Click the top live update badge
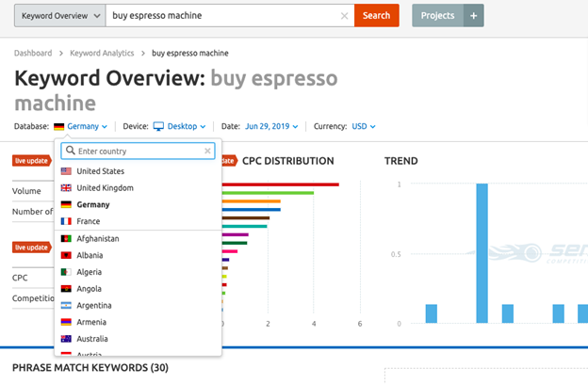This screenshot has height=384, width=588. coord(32,161)
